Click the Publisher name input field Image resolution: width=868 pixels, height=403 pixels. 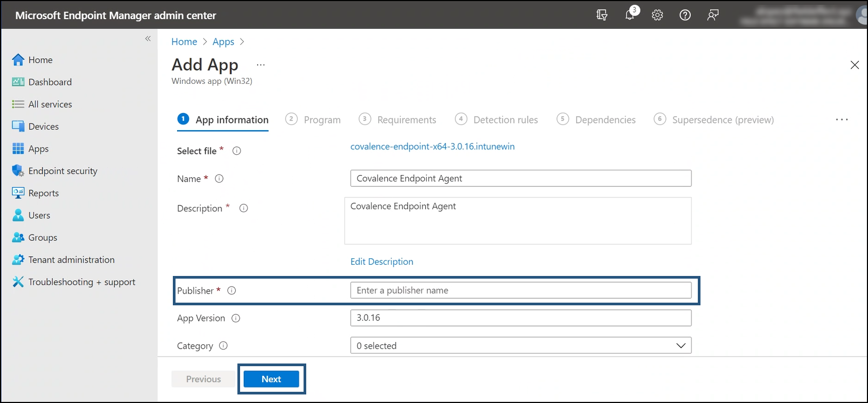click(x=521, y=290)
